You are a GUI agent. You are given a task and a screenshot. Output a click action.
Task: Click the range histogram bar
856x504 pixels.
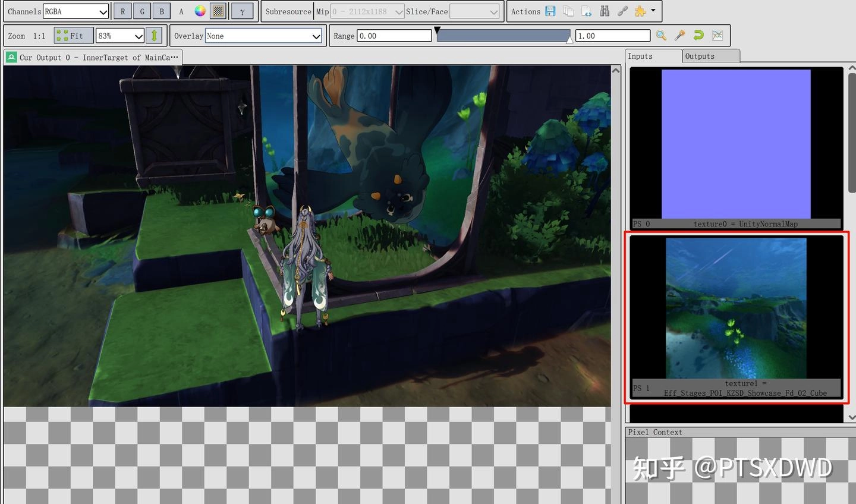click(503, 36)
